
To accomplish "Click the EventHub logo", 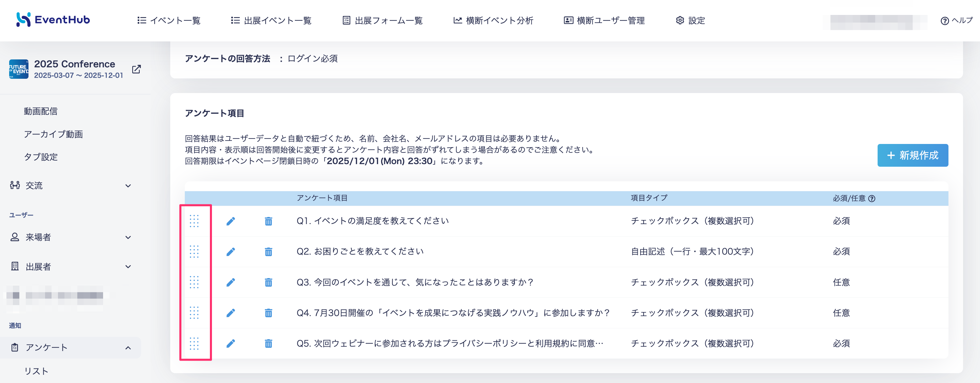I will click(53, 20).
